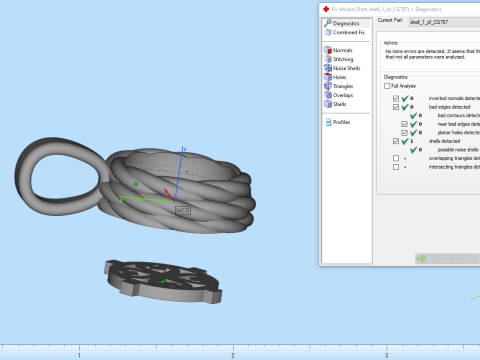Select the Shells fix tool
480x360 pixels.
coord(335,104)
